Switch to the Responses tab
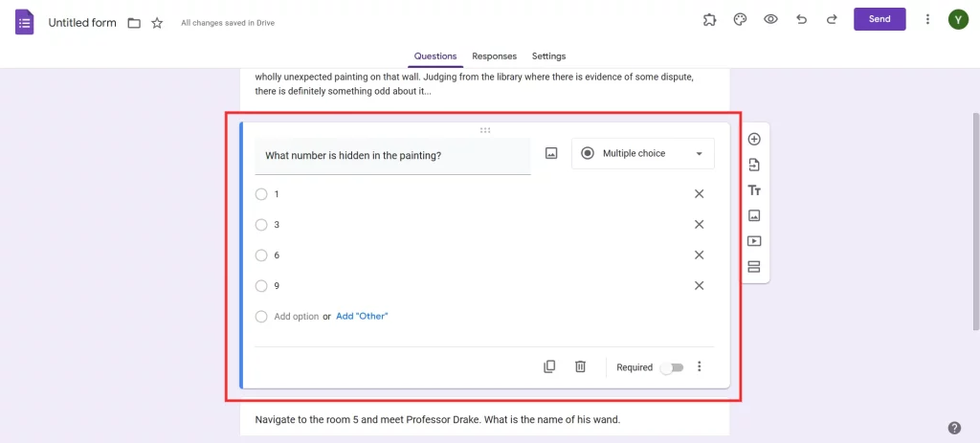This screenshot has height=443, width=980. [494, 56]
